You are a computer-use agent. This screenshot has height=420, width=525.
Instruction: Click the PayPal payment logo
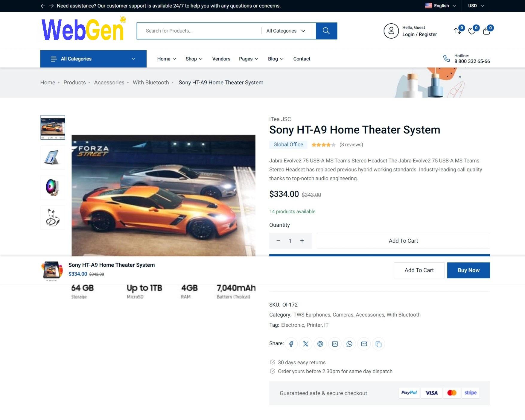tap(409, 393)
